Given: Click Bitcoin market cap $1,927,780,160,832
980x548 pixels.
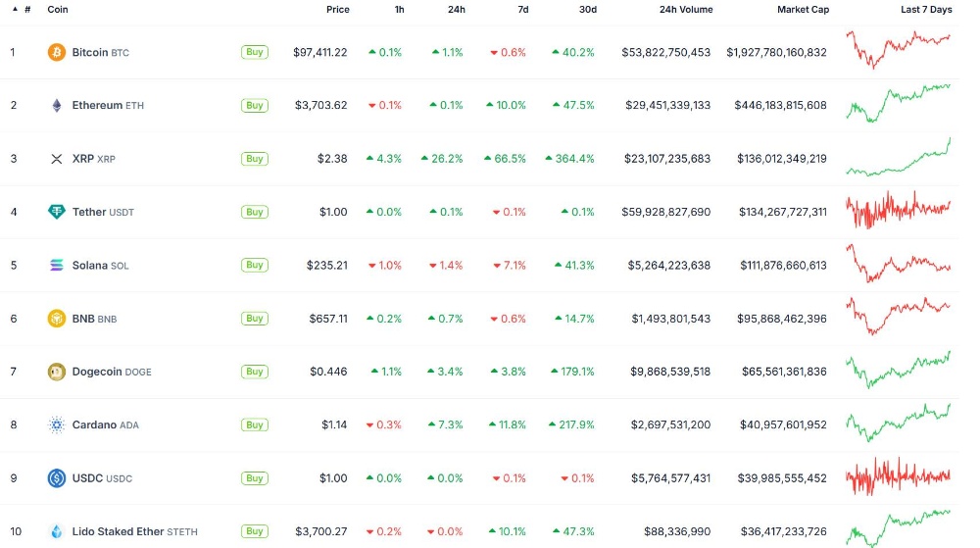Looking at the screenshot, I should point(776,53).
